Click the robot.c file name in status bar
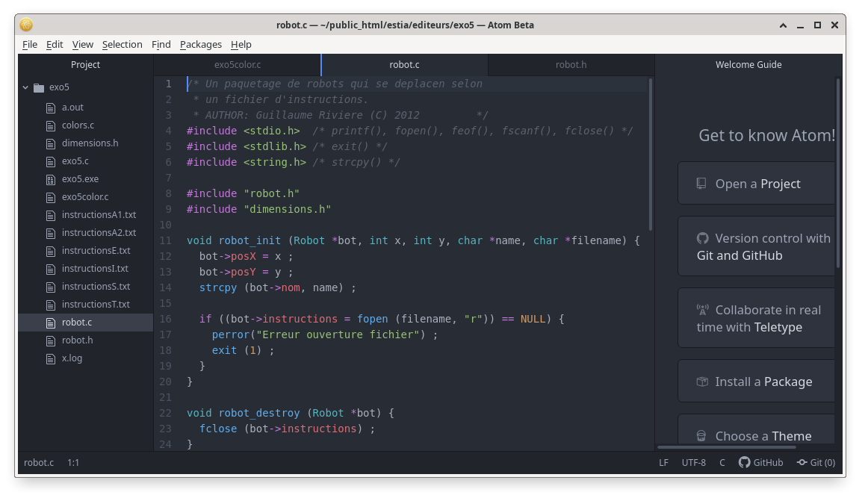The image size is (868, 495). pos(39,462)
